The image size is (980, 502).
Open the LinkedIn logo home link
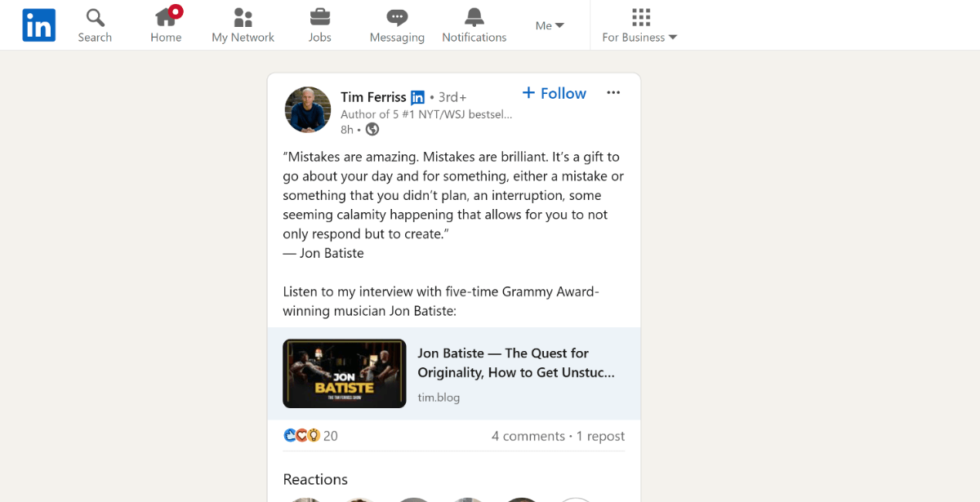click(38, 25)
